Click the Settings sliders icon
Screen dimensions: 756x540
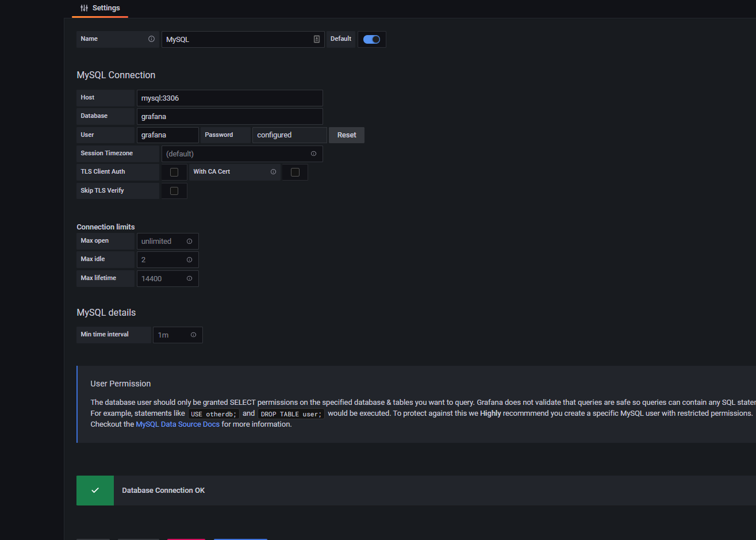[85, 8]
